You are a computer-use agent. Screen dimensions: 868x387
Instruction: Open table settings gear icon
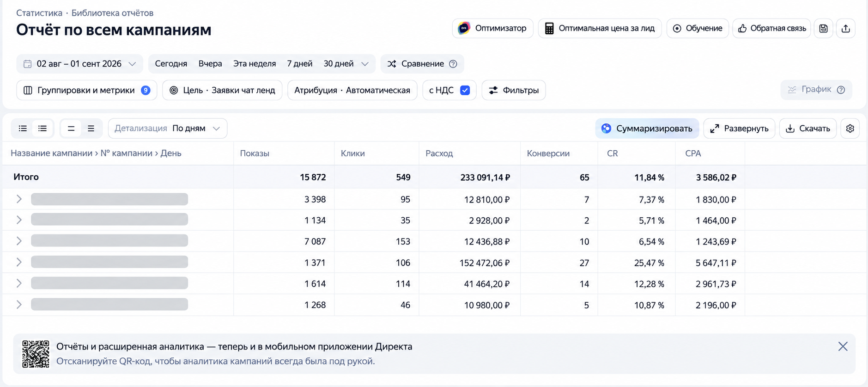850,129
